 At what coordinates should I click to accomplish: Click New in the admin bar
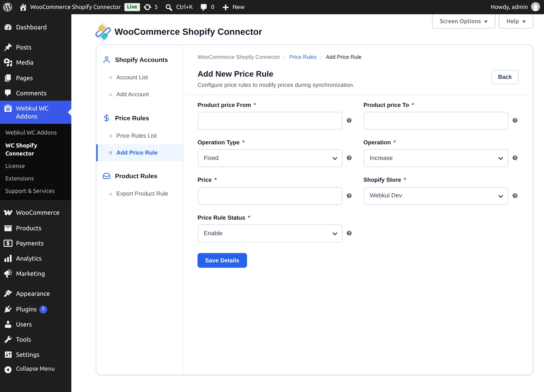pyautogui.click(x=233, y=7)
